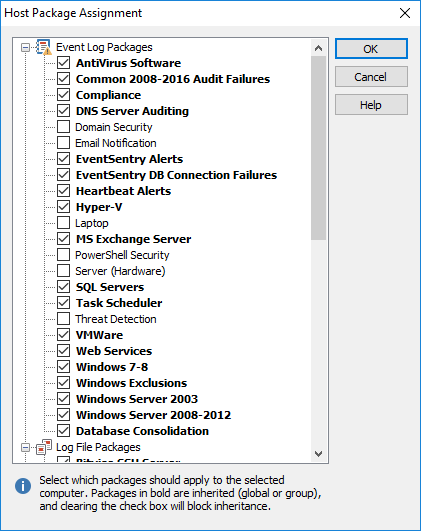This screenshot has width=421, height=531.
Task: Select the MS Exchange Server label
Action: [134, 239]
